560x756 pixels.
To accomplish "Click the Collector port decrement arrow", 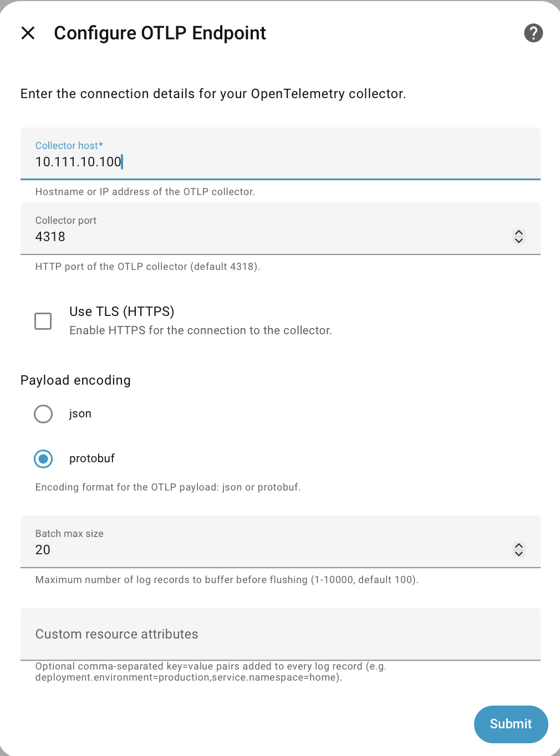I will 518,241.
